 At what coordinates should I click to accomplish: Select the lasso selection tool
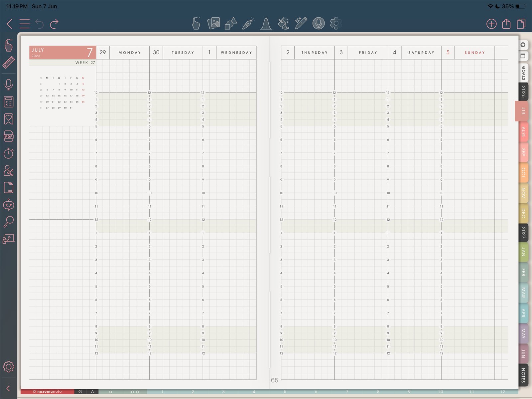click(283, 23)
